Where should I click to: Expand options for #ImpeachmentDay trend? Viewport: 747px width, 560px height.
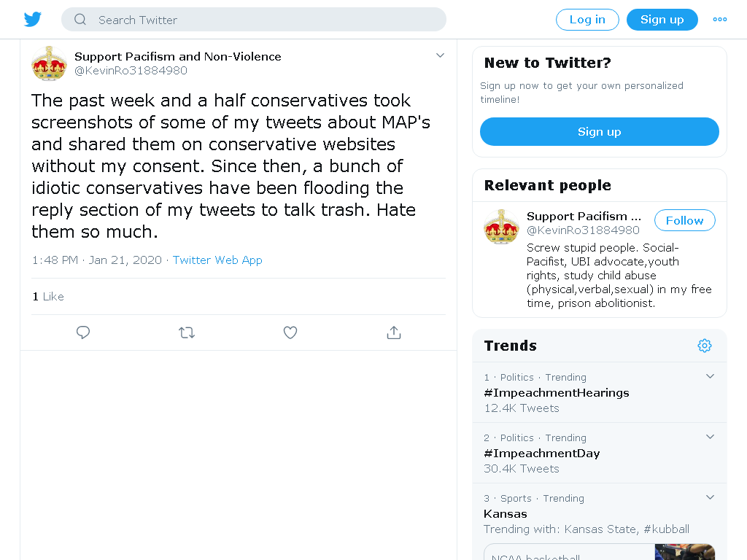point(710,437)
